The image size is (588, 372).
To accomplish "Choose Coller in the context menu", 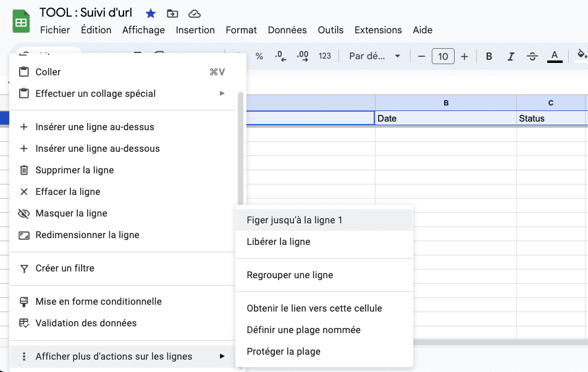I will click(x=123, y=72).
